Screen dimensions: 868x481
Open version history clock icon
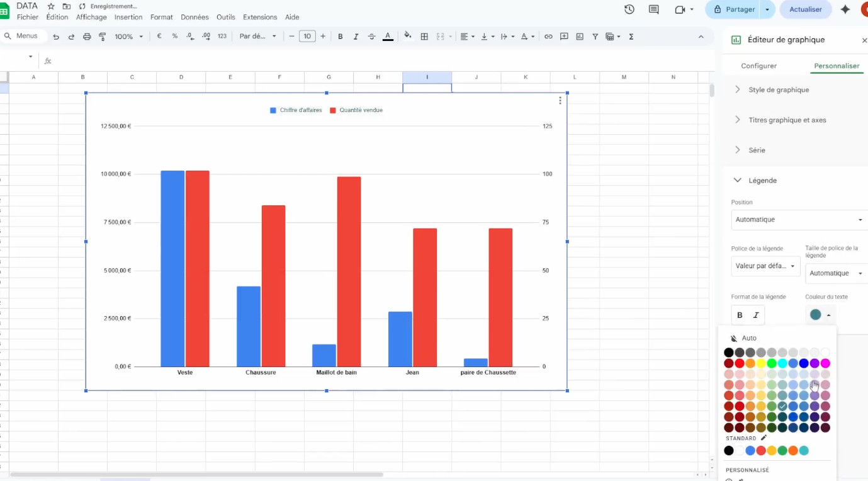point(629,9)
